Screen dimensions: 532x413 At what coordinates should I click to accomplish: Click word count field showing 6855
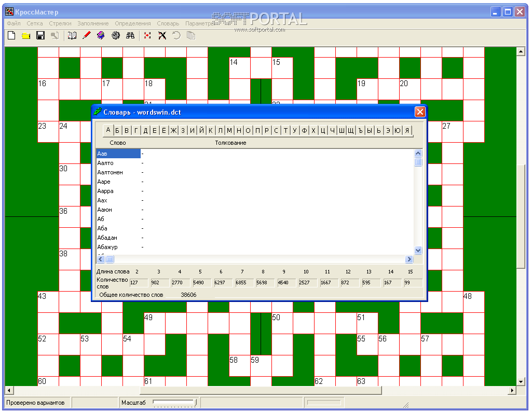coord(244,282)
